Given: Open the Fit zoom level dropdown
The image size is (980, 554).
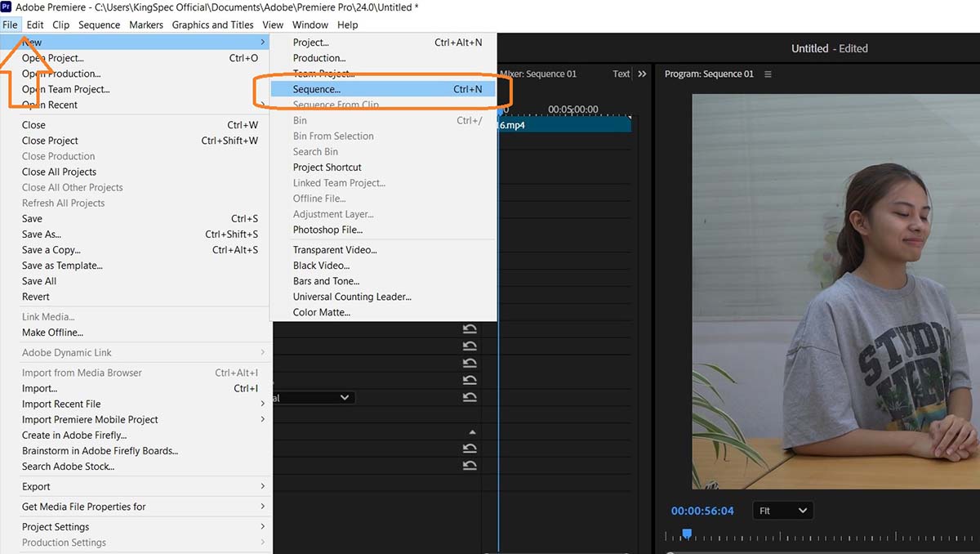Looking at the screenshot, I should [x=782, y=511].
